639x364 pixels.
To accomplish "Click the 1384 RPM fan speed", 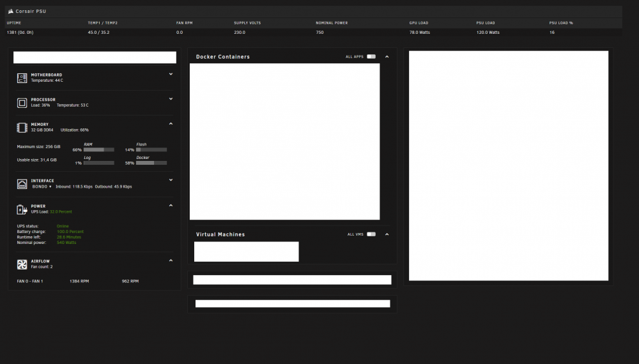I will (79, 282).
